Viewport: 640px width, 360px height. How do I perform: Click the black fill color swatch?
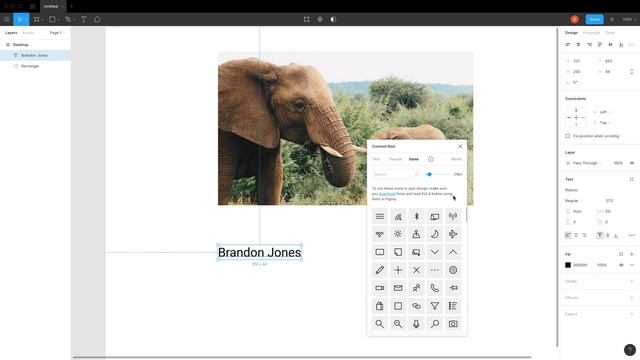(x=568, y=265)
